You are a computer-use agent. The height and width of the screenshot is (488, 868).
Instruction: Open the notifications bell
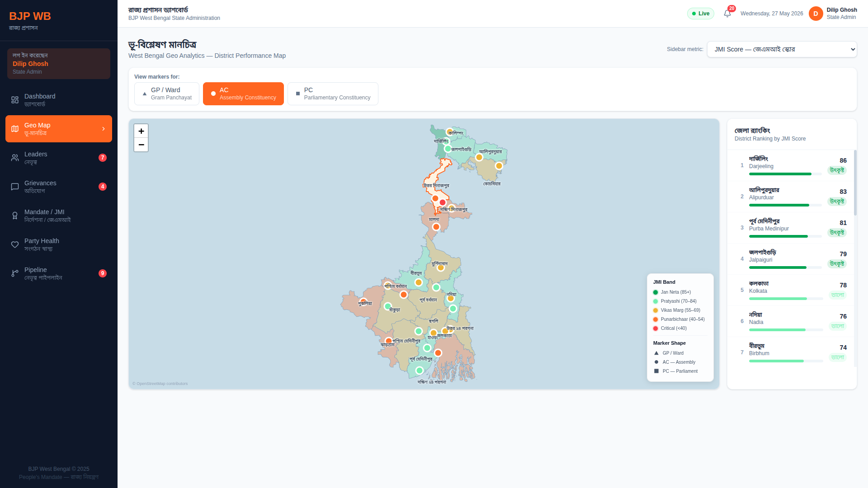[x=727, y=14]
